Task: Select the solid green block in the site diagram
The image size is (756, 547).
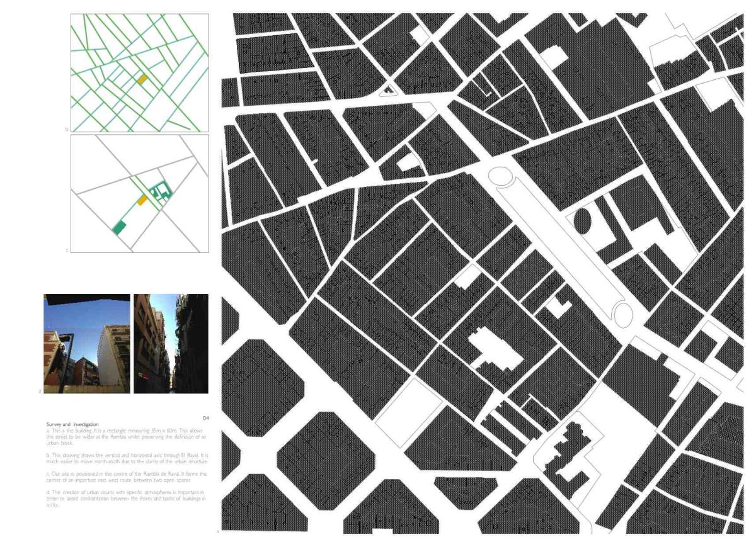Action: tap(118, 228)
